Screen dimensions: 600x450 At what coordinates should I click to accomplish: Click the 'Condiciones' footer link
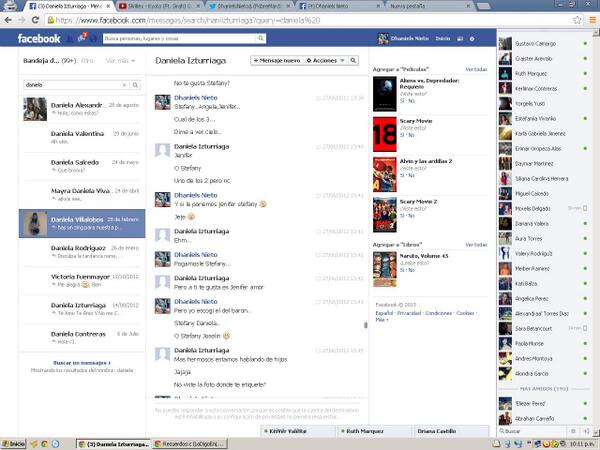(x=439, y=313)
